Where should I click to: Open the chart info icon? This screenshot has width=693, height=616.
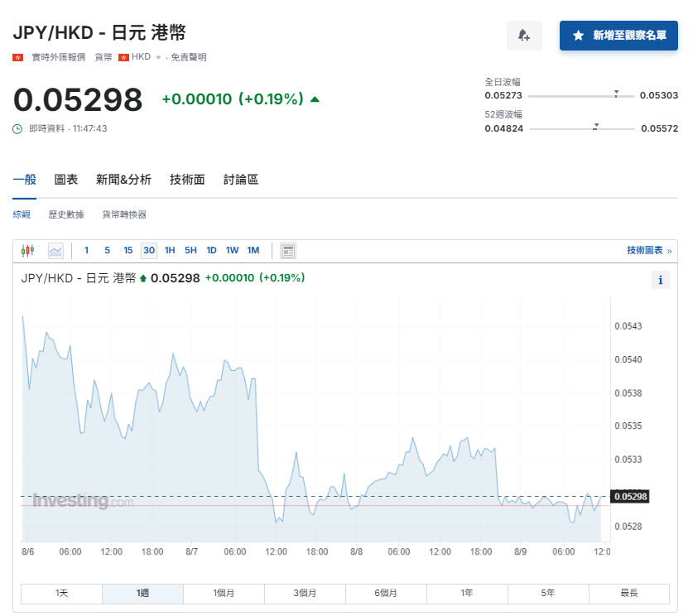pyautogui.click(x=660, y=280)
